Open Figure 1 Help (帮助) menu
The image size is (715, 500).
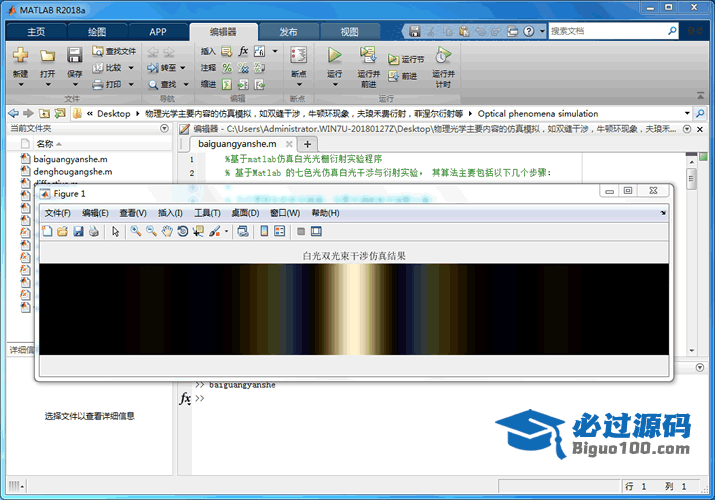pos(326,213)
